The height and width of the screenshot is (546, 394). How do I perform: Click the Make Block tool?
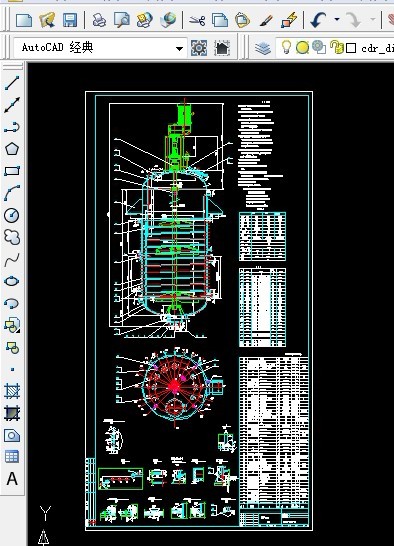[x=12, y=347]
